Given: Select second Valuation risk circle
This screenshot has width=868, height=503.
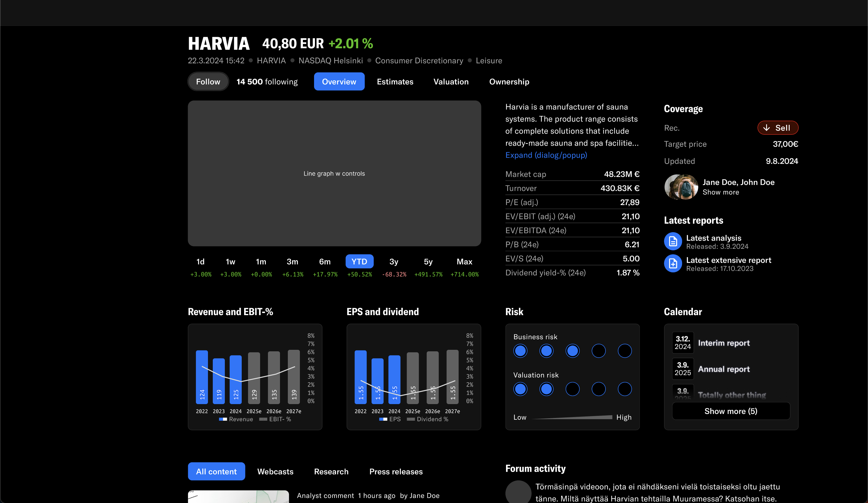Looking at the screenshot, I should click(x=546, y=389).
